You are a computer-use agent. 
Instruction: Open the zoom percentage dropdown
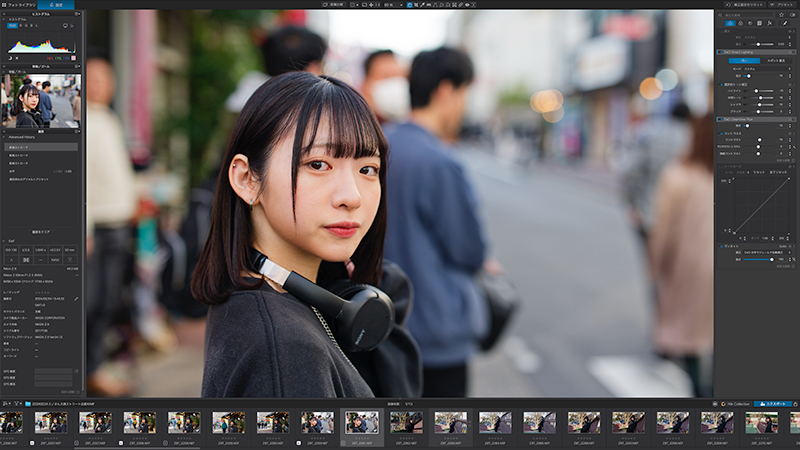tap(393, 5)
